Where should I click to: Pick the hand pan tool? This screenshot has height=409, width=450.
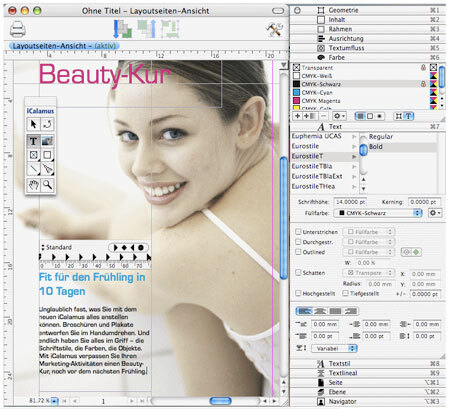pyautogui.click(x=33, y=185)
